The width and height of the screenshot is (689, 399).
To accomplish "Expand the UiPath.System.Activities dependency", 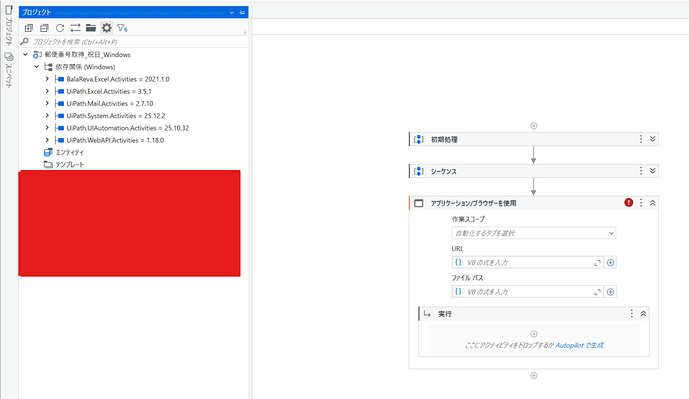I will [x=47, y=116].
